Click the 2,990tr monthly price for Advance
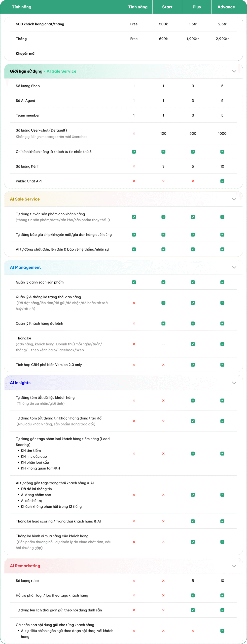The image size is (247, 644). click(x=222, y=39)
